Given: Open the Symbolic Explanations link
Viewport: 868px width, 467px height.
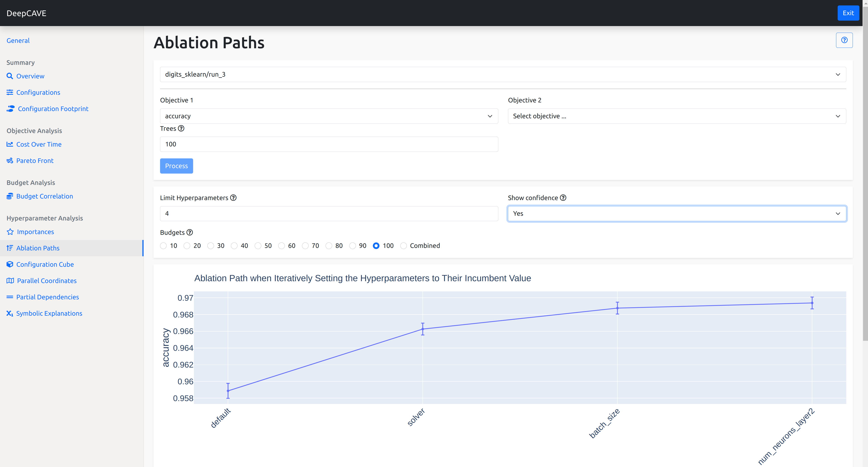Looking at the screenshot, I should point(49,313).
